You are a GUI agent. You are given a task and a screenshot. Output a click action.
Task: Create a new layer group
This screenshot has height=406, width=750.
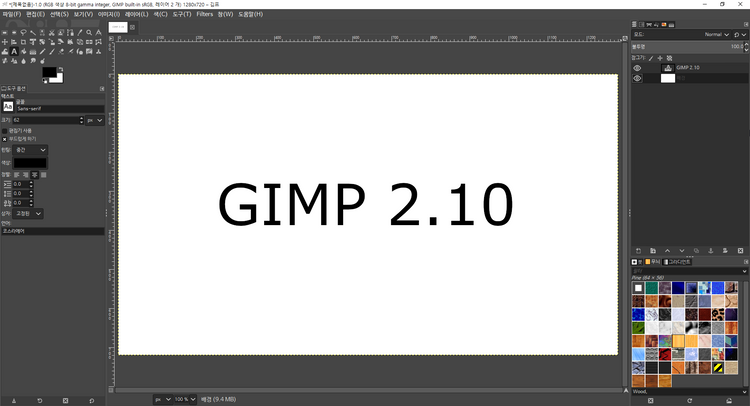point(653,251)
